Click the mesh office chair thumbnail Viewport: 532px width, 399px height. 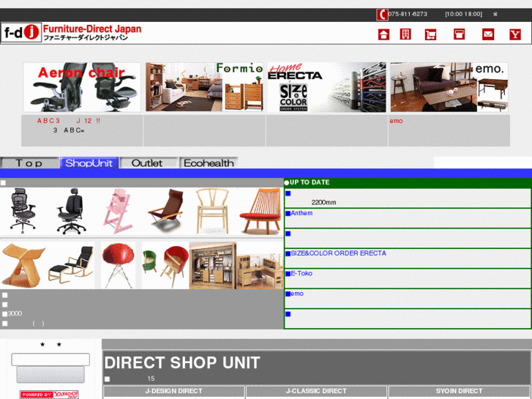tap(23, 211)
